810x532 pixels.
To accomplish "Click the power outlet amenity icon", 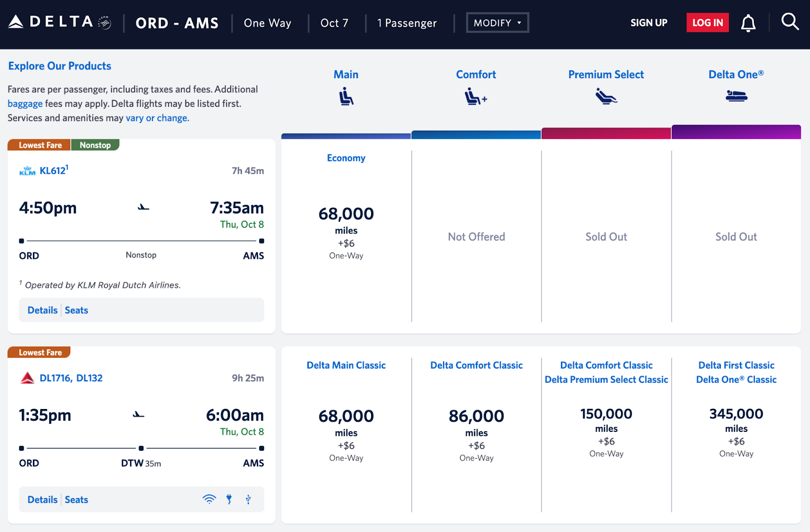I will click(229, 499).
